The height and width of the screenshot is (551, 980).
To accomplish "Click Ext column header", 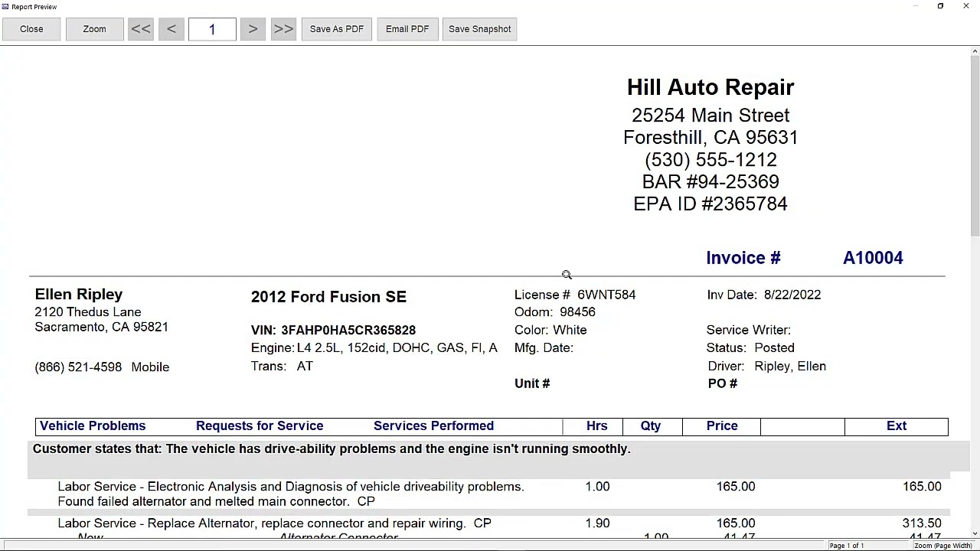I will (x=897, y=425).
